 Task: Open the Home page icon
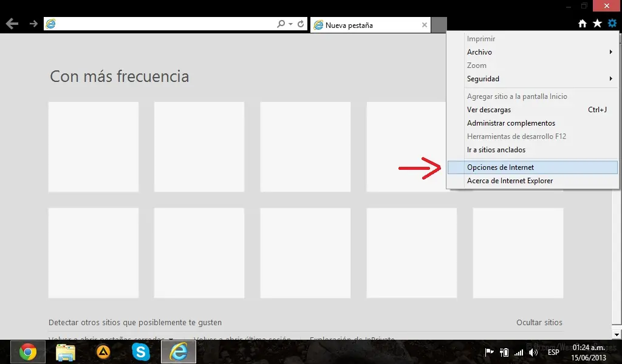pos(583,24)
